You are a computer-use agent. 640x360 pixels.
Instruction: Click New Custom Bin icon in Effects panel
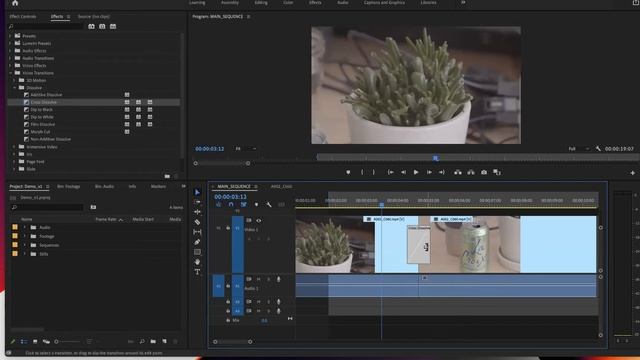167,176
